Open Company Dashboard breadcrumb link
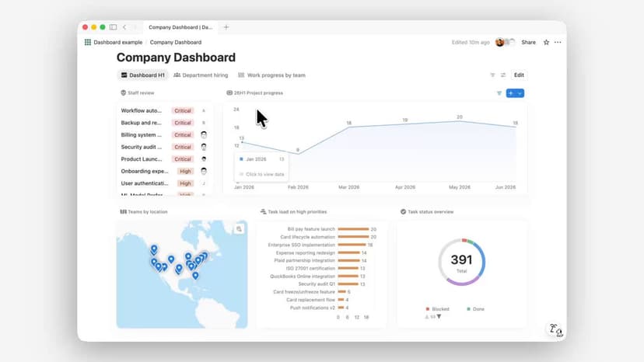This screenshot has width=644, height=362. point(176,42)
